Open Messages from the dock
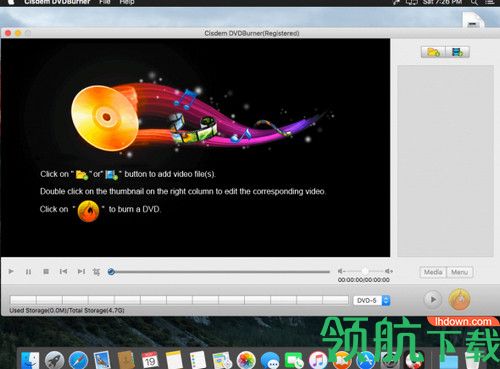This screenshot has width=500, height=369. (270, 361)
